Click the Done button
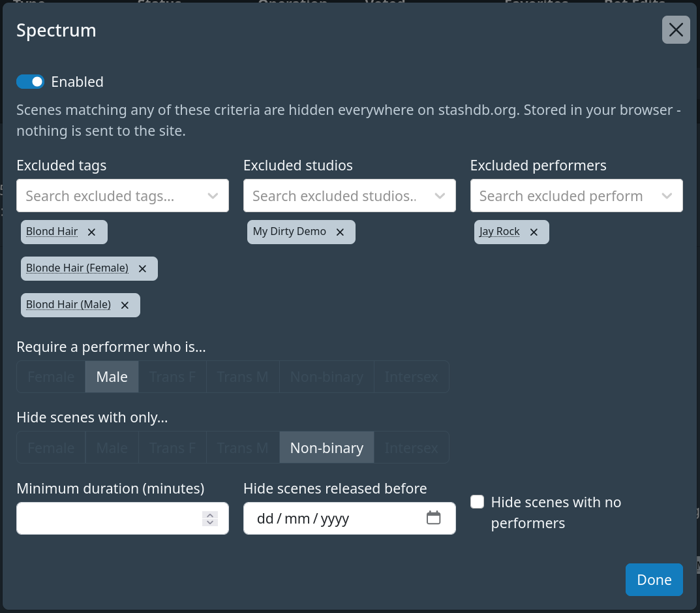This screenshot has height=613, width=700. coord(654,580)
